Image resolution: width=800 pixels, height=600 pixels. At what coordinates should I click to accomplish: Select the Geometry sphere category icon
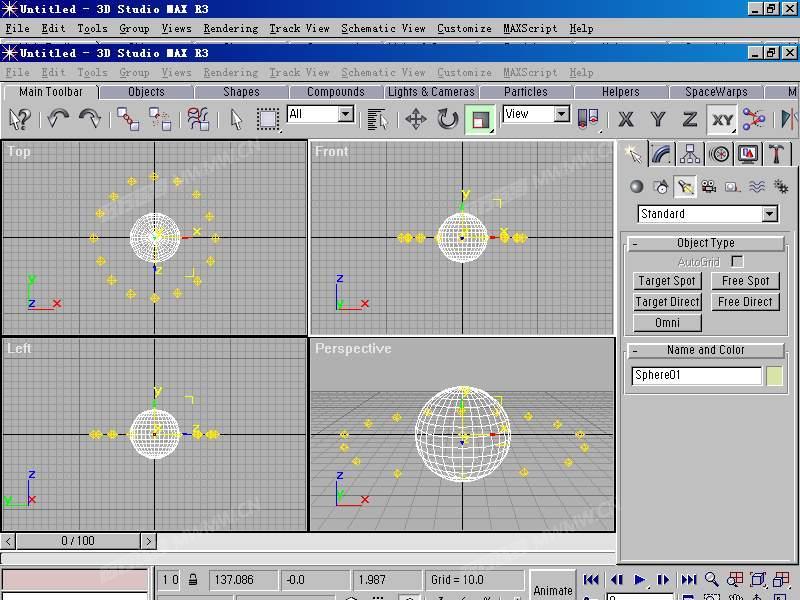(636, 187)
